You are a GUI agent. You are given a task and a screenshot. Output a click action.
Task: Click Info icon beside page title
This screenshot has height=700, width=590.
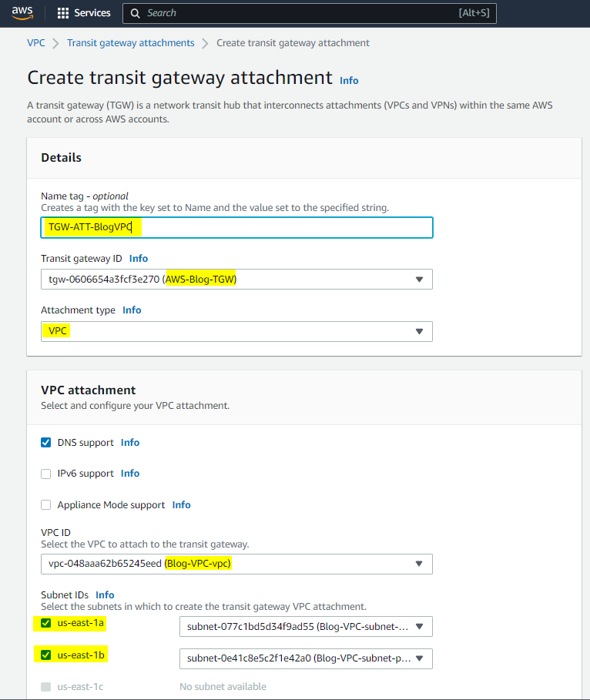click(349, 80)
